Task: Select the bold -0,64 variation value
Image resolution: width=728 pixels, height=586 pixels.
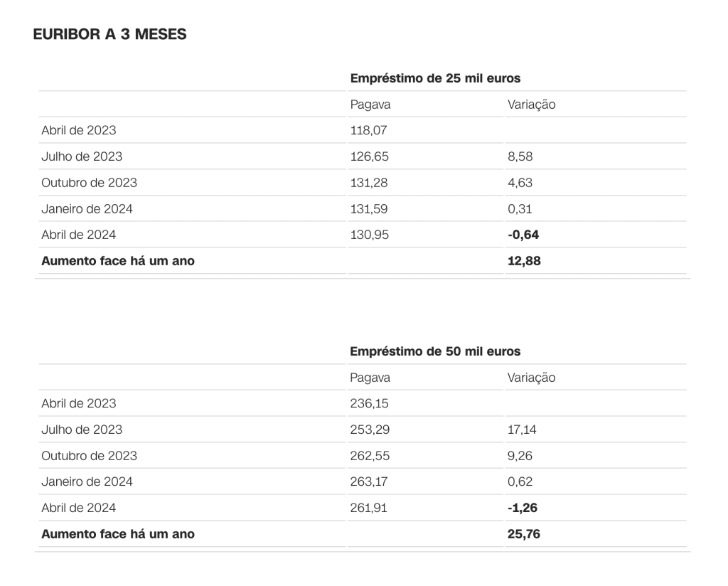Action: click(521, 235)
